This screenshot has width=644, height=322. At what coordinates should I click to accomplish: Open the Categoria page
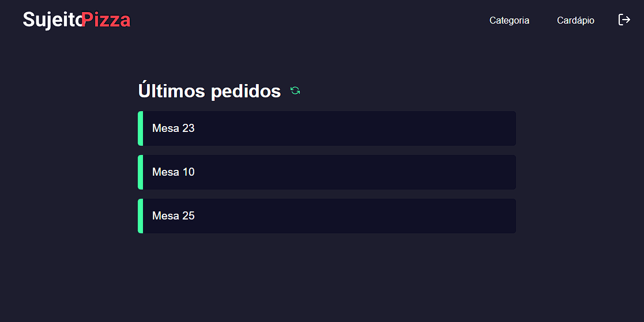click(509, 20)
